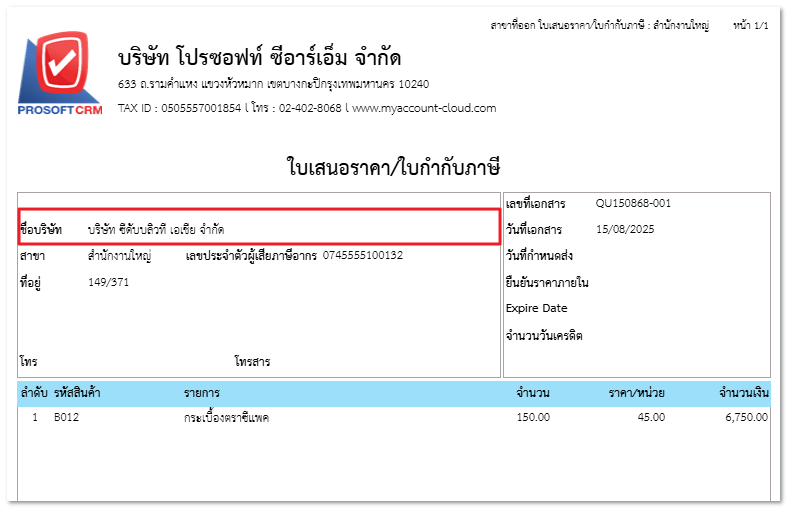This screenshot has height=508, width=787.
Task: Click the Expire Date label
Action: pos(536,308)
